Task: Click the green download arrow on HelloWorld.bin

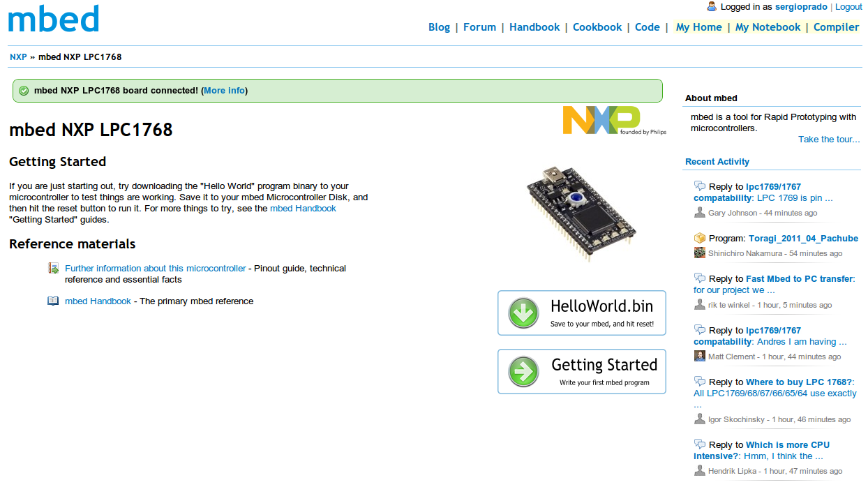Action: pos(523,313)
